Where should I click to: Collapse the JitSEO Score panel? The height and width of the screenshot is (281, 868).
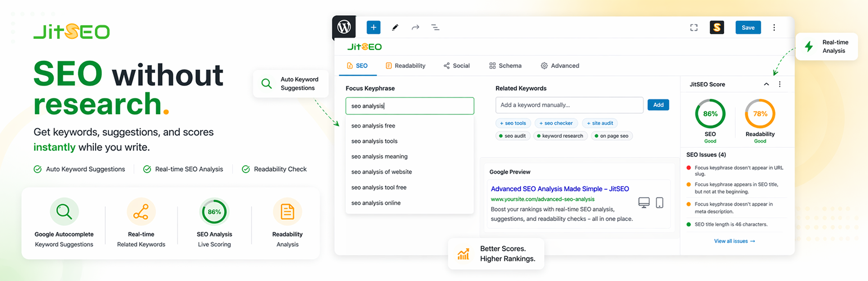coord(766,84)
